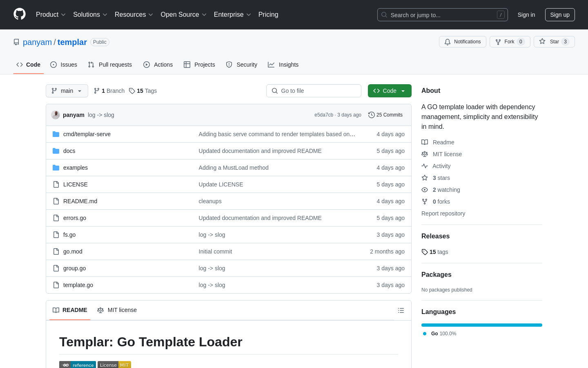This screenshot has width=588, height=368.
Task: Click the cmd/templar-serve folder icon
Action: (x=56, y=134)
